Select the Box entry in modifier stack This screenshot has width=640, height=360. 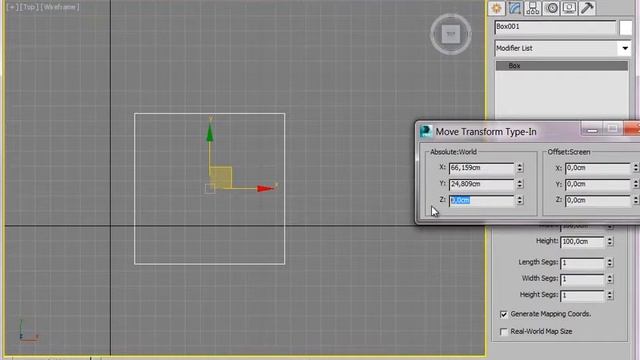(x=562, y=66)
